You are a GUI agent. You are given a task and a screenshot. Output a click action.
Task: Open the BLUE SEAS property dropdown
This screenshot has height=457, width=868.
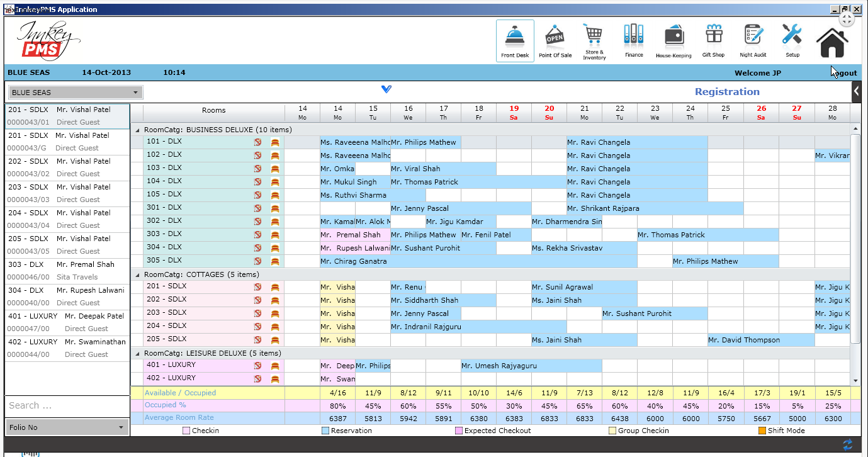[x=136, y=92]
